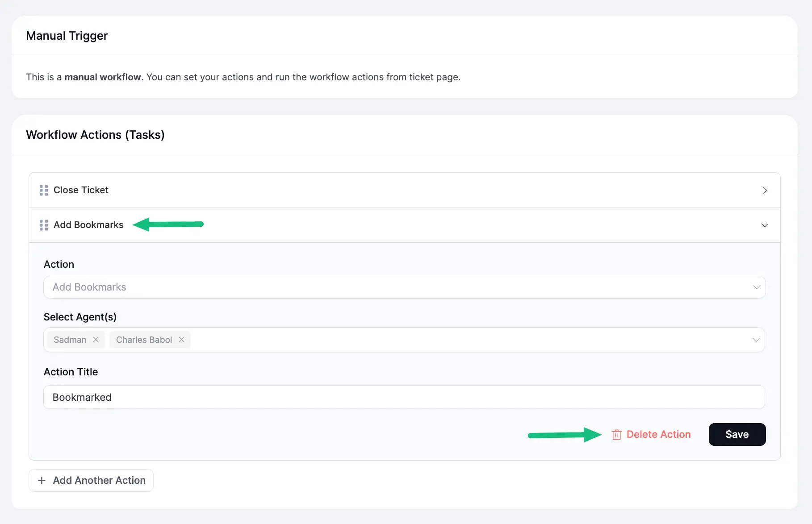Screen dimensions: 812x524
Task: Click the Sadman agent tag
Action: tap(70, 340)
